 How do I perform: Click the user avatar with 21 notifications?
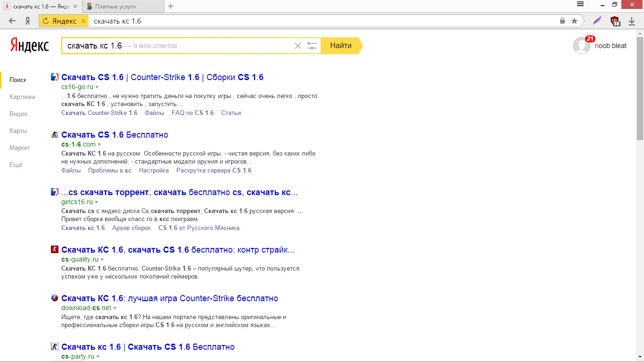(582, 46)
